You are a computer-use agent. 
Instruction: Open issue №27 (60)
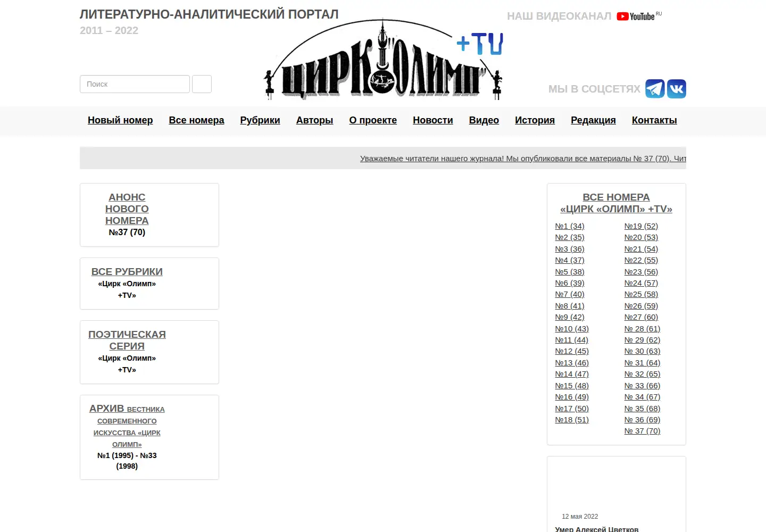click(x=641, y=317)
